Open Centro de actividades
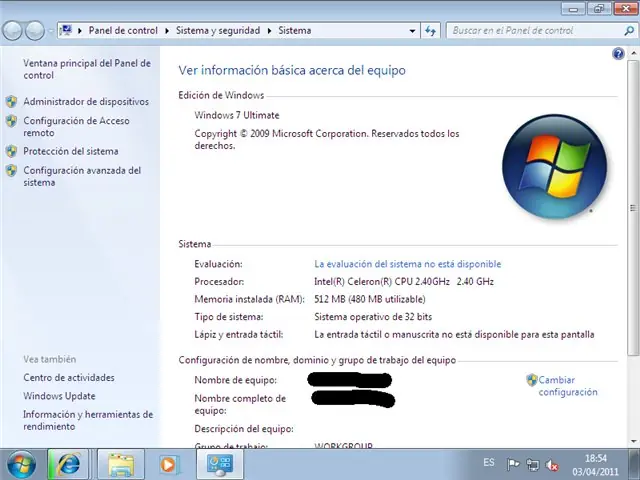This screenshot has height=480, width=640. pyautogui.click(x=69, y=378)
